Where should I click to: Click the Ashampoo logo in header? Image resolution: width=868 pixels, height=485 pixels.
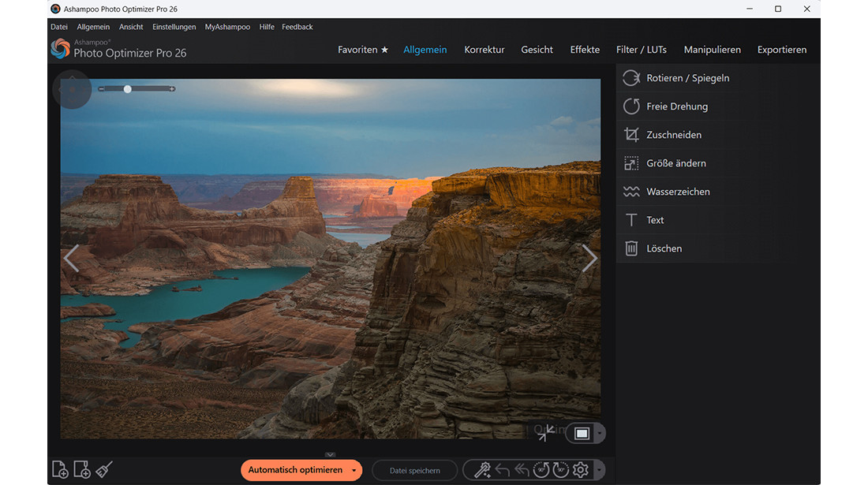point(60,49)
